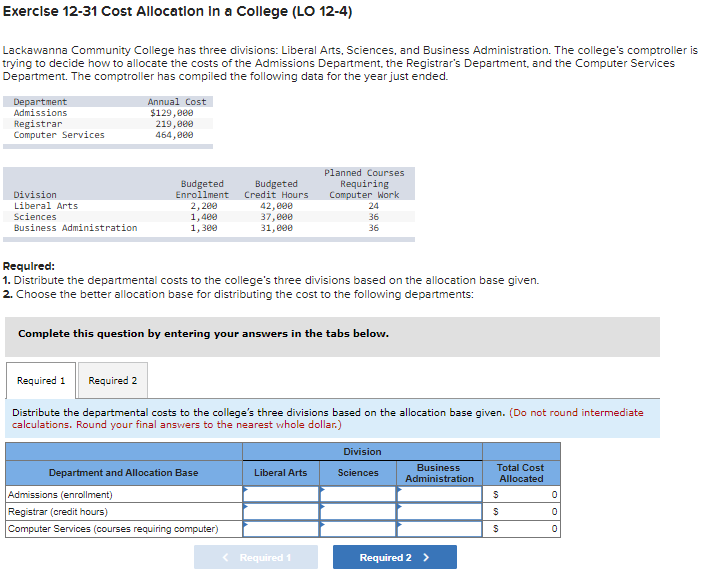Click the Registrar (credit hours) row label
This screenshot has width=714, height=583.
point(58,512)
